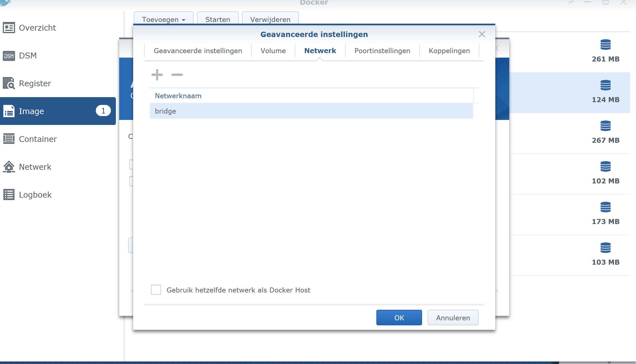Expand the Toevoegen dropdown button
The height and width of the screenshot is (364, 636).
[164, 19]
